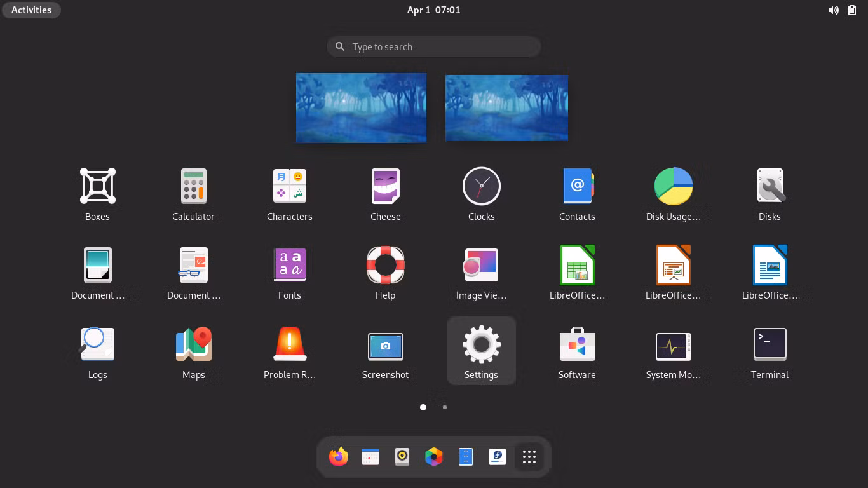Image resolution: width=868 pixels, height=488 pixels.
Task: Open LibreOffice Calc green spreadsheet icon
Action: click(577, 273)
